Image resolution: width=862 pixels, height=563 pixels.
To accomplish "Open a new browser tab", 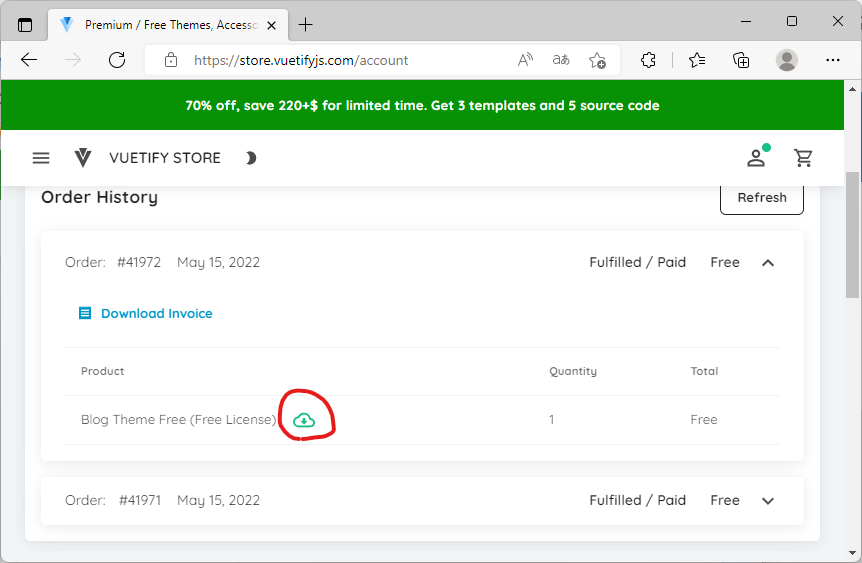I will pos(305,25).
